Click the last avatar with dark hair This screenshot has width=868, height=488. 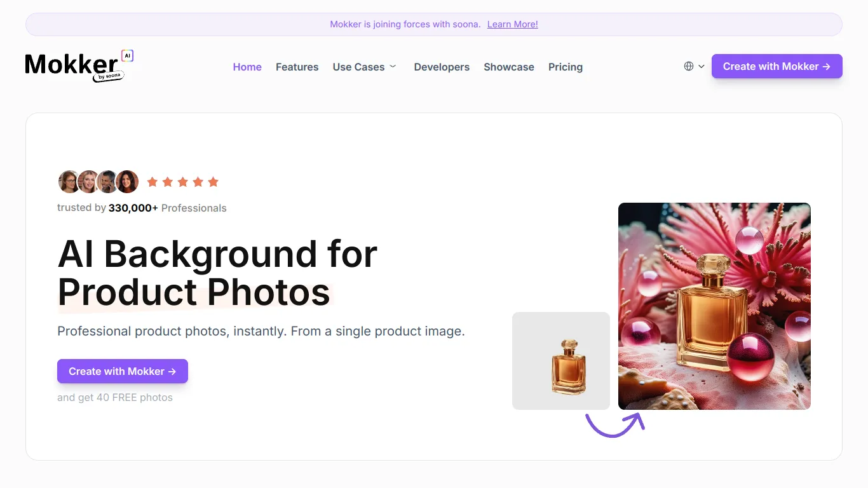point(127,182)
